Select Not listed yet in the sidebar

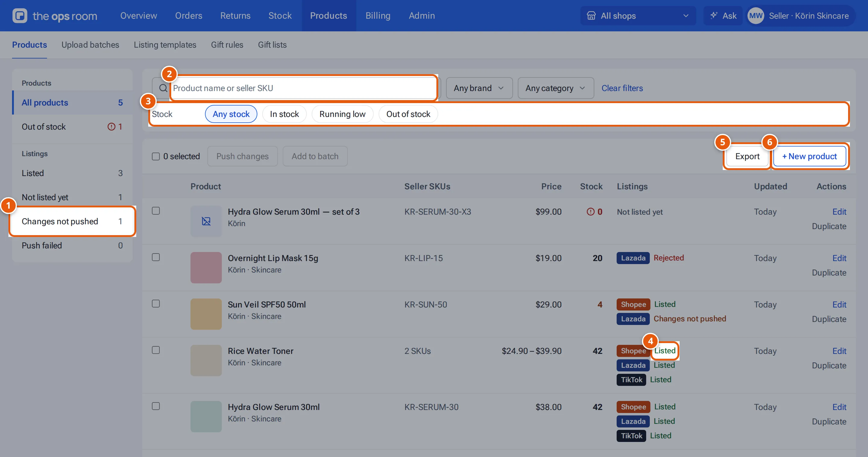[72, 197]
